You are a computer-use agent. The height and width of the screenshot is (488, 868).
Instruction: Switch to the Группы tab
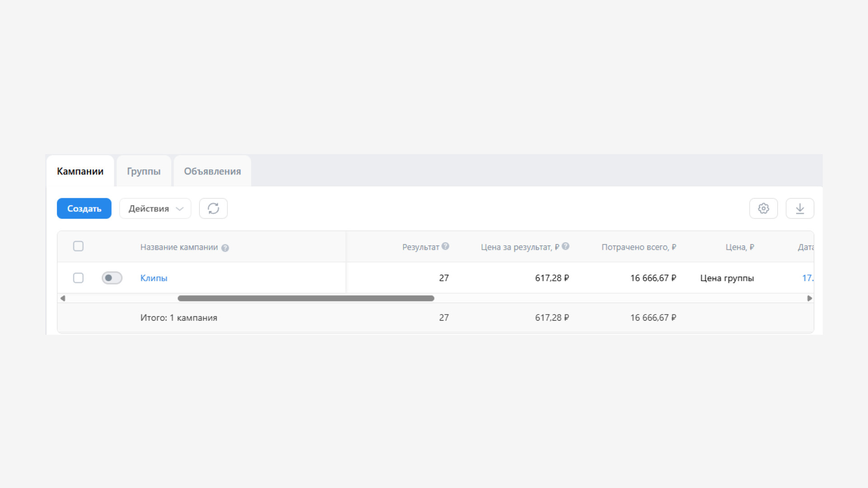(x=144, y=171)
